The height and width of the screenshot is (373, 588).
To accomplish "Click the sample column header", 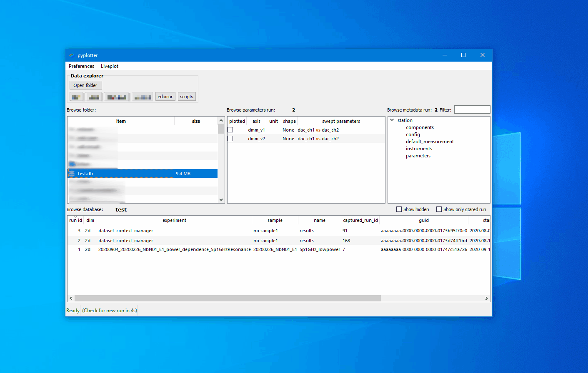I will tap(275, 220).
